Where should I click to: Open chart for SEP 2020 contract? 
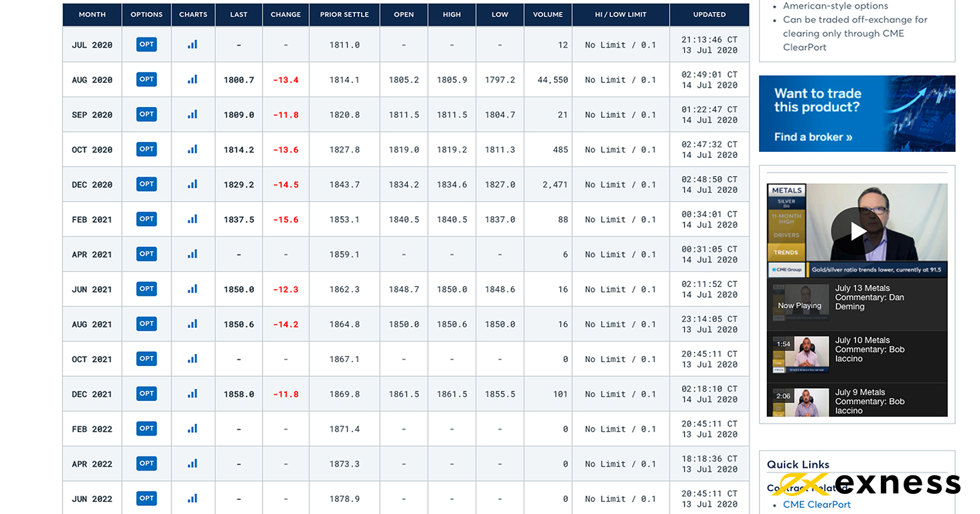coord(193,114)
